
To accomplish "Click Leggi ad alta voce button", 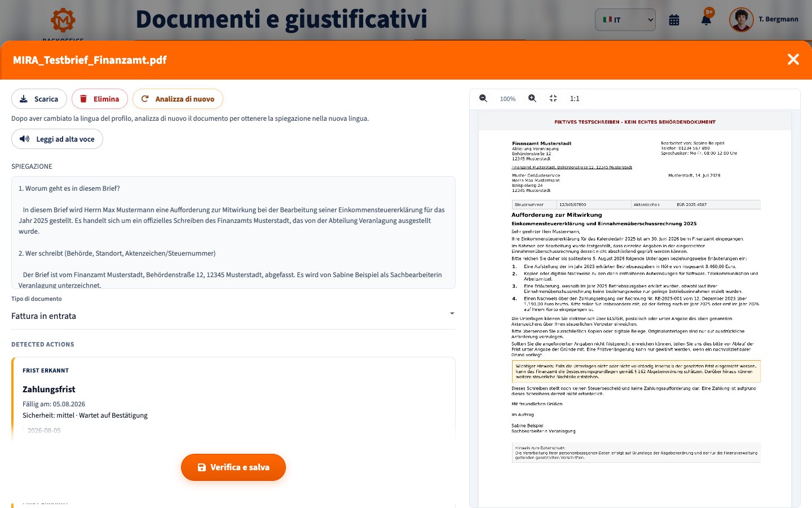I will click(x=57, y=139).
